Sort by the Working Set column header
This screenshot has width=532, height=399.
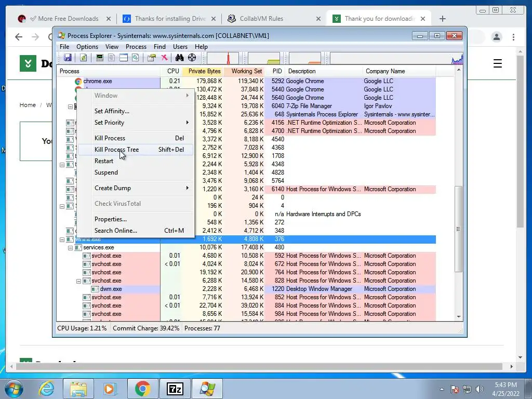click(244, 71)
